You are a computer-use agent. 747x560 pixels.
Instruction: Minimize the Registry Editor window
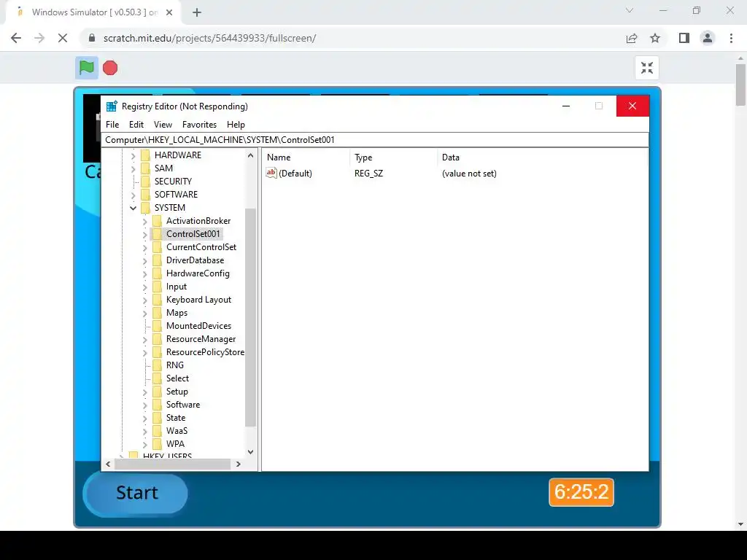566,106
